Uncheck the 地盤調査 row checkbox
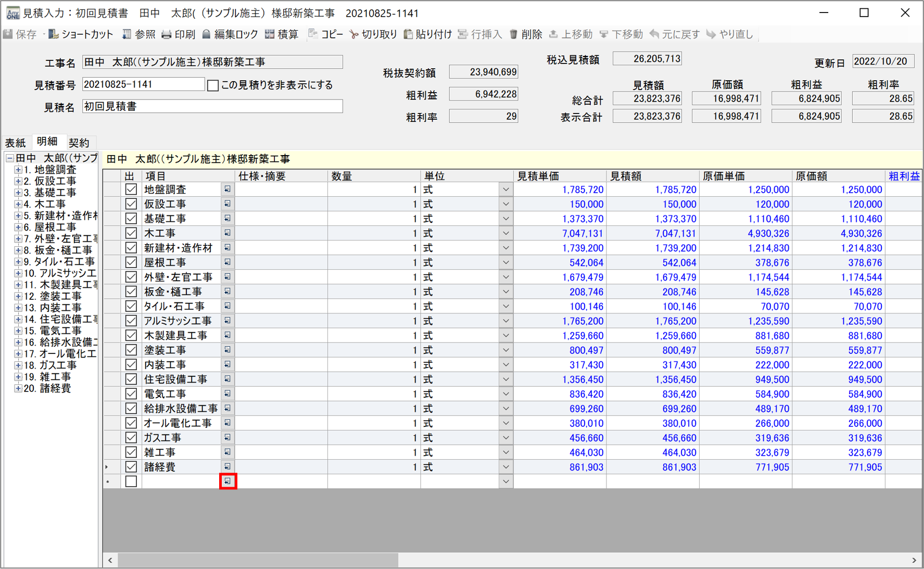This screenshot has width=924, height=569. pyautogui.click(x=131, y=189)
